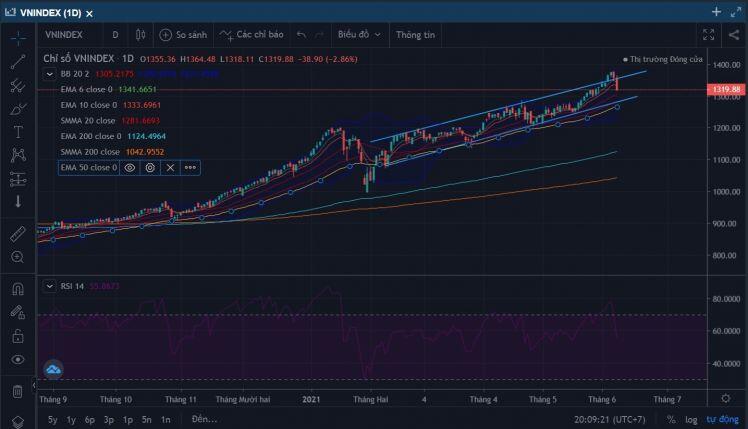Click the undo arrow
Screen dimensions: 748x429
pyautogui.click(x=301, y=35)
